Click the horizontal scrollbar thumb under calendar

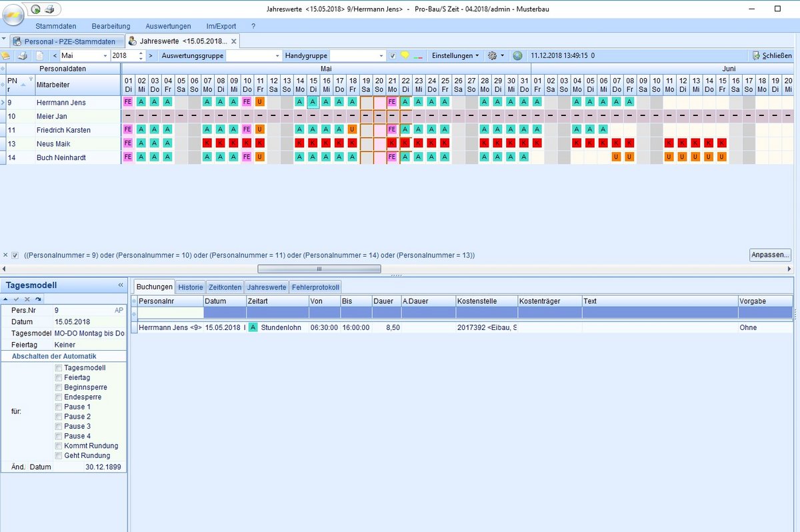pyautogui.click(x=319, y=269)
